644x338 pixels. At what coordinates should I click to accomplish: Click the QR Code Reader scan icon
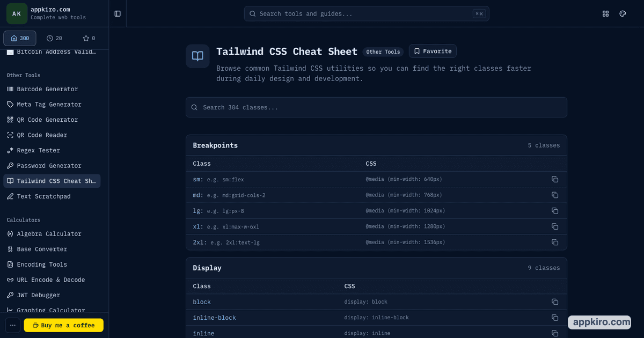pyautogui.click(x=10, y=135)
